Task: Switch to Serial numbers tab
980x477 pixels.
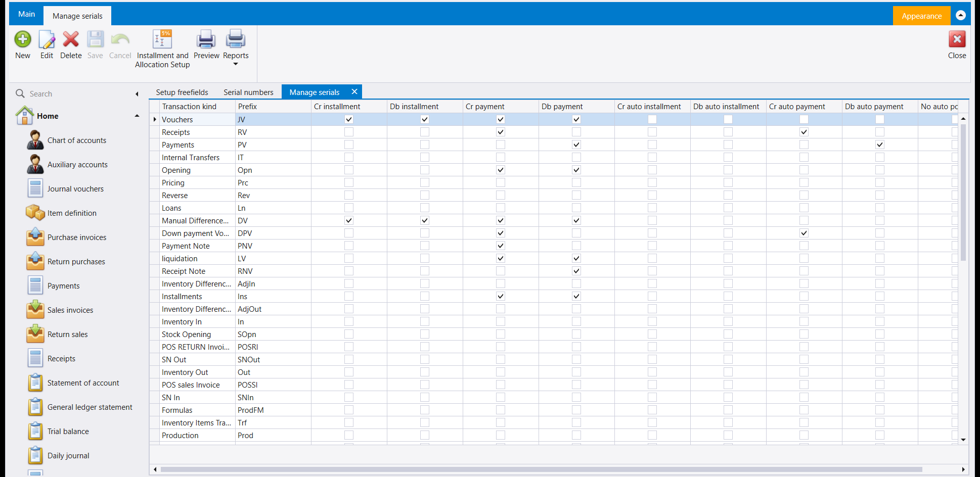Action: pos(248,92)
